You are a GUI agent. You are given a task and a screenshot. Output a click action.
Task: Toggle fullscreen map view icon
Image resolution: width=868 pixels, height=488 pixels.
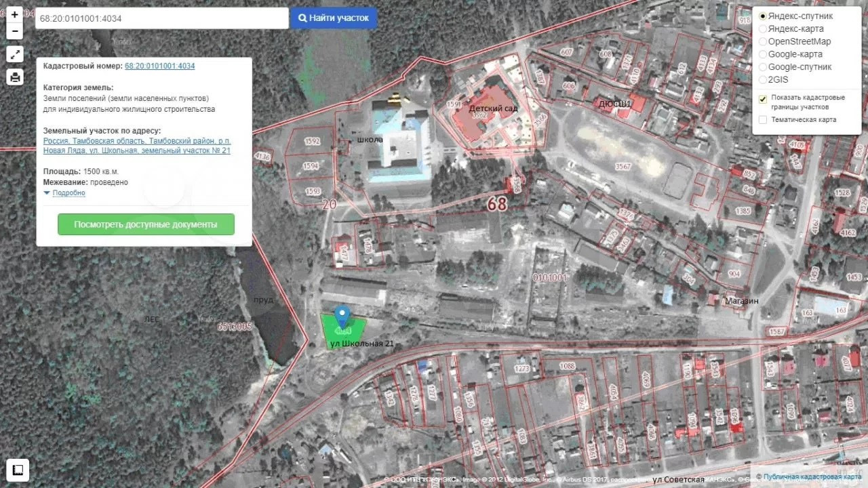pyautogui.click(x=15, y=55)
